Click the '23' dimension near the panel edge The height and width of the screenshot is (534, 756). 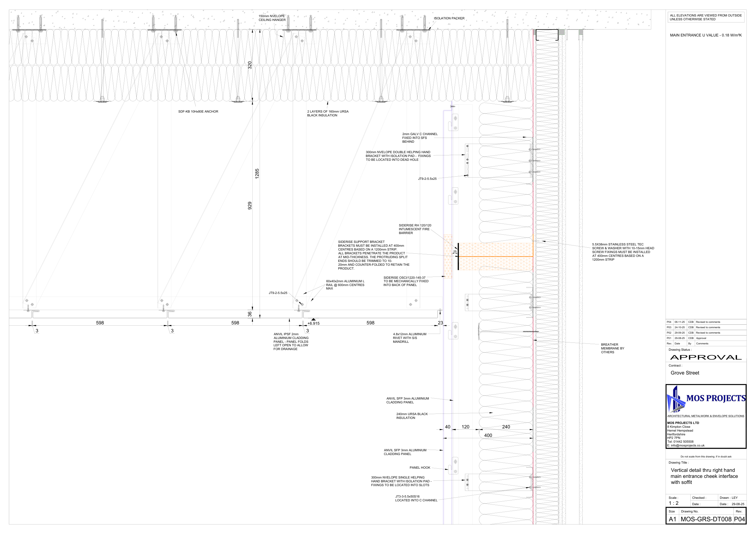pyautogui.click(x=441, y=323)
